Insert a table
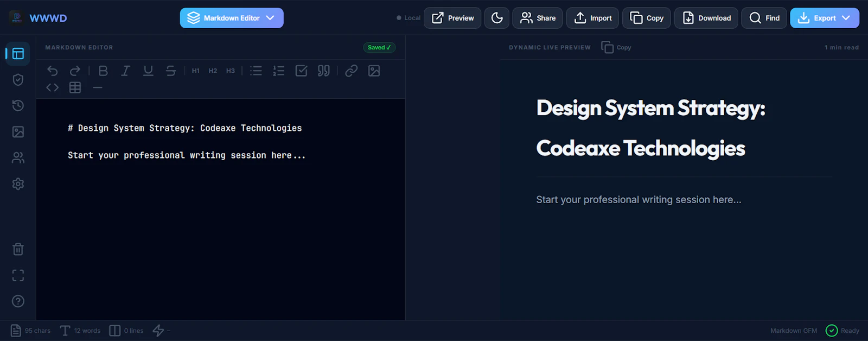Screen dimensions: 868x341 tap(75, 87)
